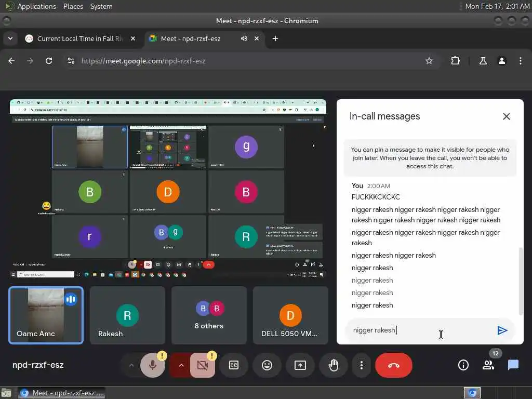Viewport: 532px width, 399px height.
Task: Open the Chrome Labs flask icon
Action: (x=483, y=61)
